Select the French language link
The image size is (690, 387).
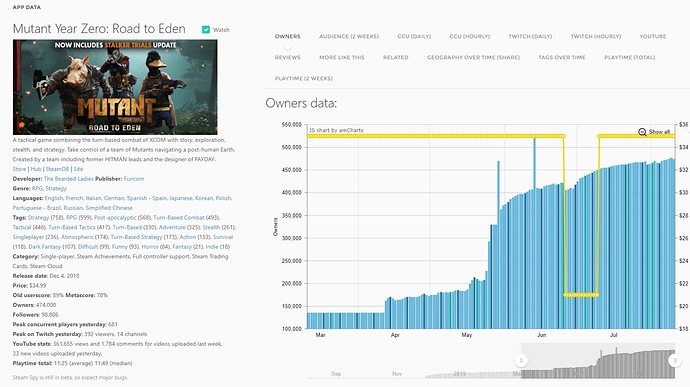point(74,198)
